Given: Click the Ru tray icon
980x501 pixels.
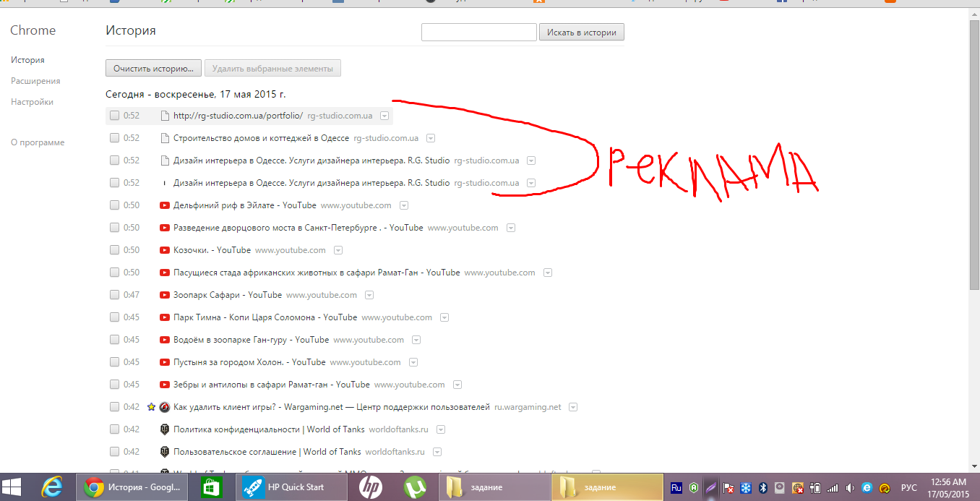Looking at the screenshot, I should pyautogui.click(x=676, y=488).
